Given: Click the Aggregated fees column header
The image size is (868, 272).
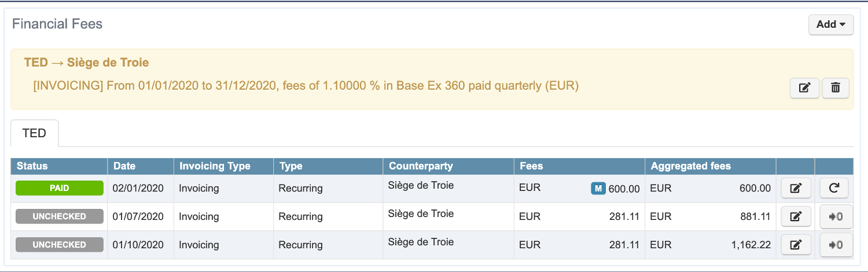Looking at the screenshot, I should [x=691, y=166].
